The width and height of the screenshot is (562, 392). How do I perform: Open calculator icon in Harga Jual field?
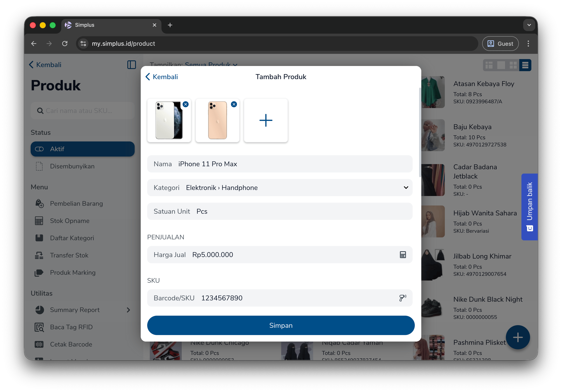pyautogui.click(x=403, y=255)
